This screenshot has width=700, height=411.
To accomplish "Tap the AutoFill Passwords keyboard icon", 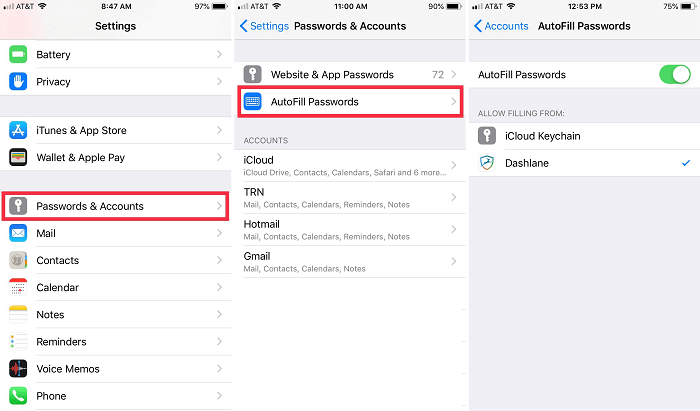I will [x=253, y=101].
